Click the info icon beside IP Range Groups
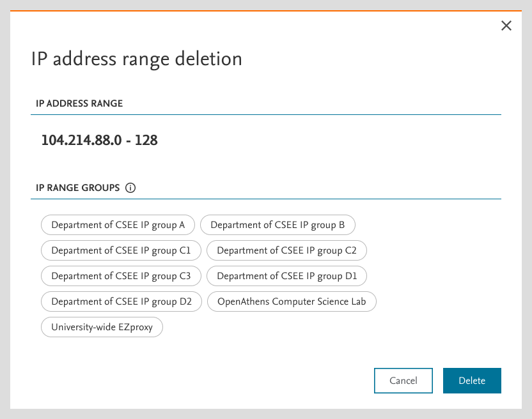532x419 pixels. point(130,188)
